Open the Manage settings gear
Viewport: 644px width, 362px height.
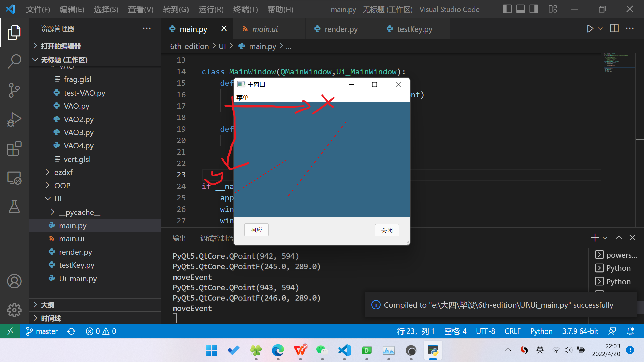pyautogui.click(x=14, y=310)
